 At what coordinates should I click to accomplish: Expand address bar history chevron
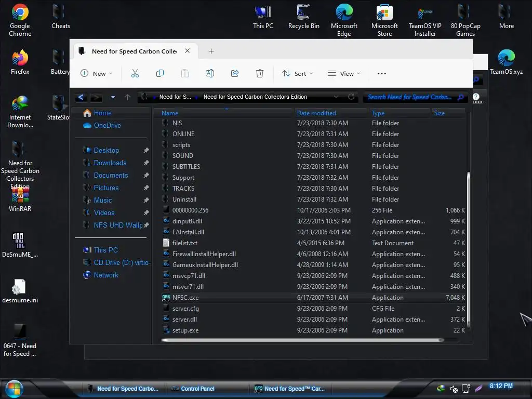[336, 97]
